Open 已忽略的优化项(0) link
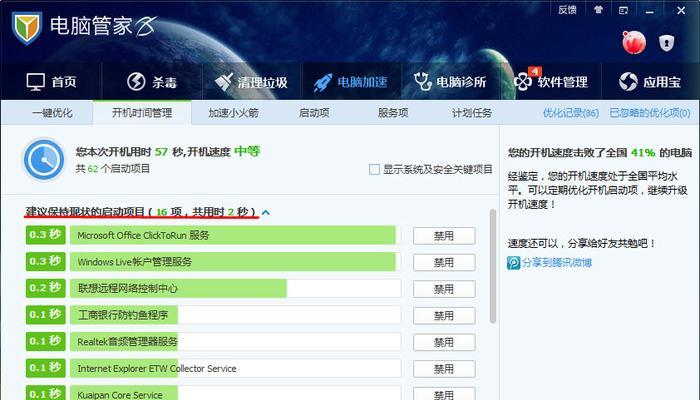This screenshot has height=400, width=700. coord(650,113)
